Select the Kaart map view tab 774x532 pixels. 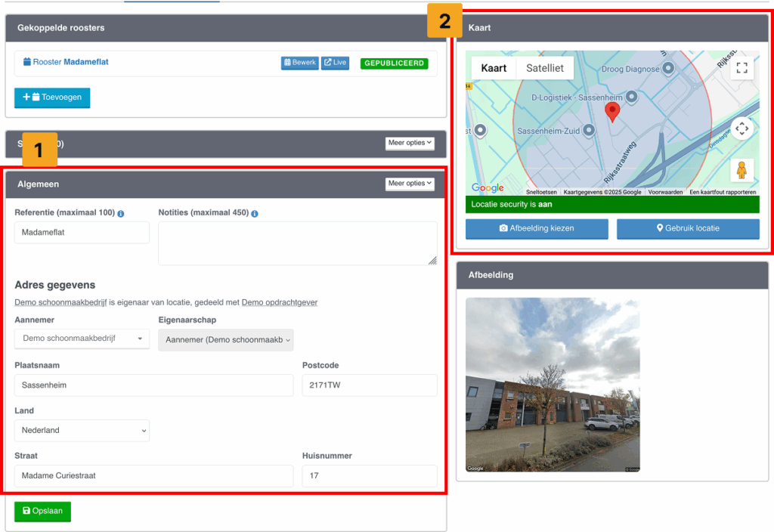[494, 68]
